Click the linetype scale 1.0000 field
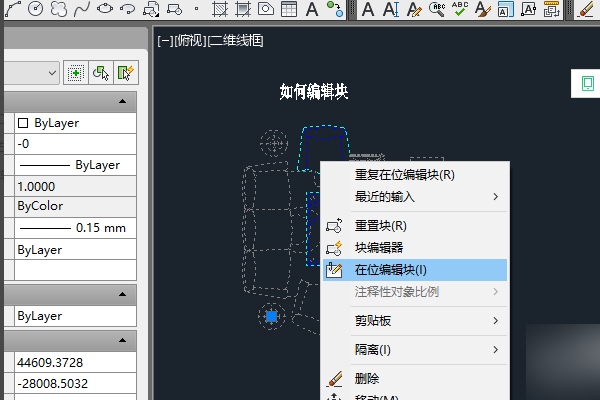 pyautogui.click(x=75, y=186)
